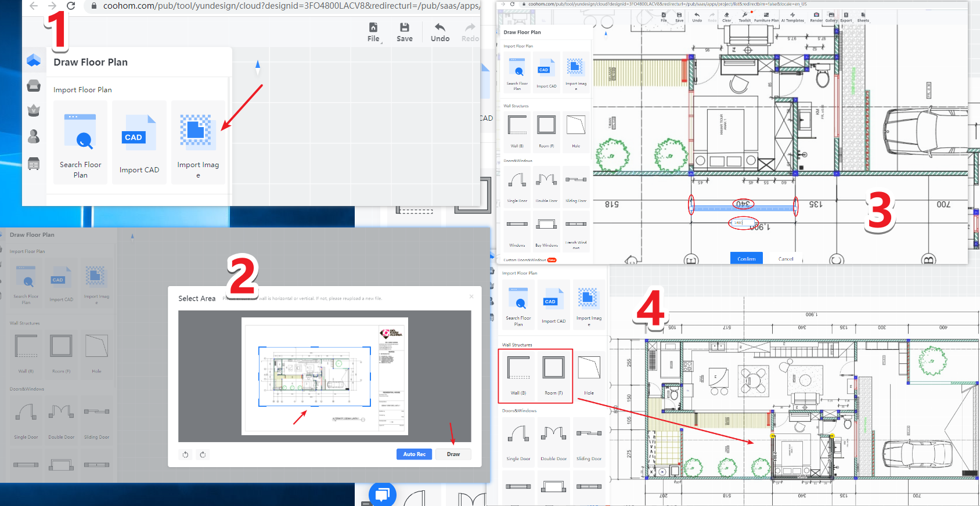Viewport: 980px width, 506px height.
Task: Open sofa furniture sidebar icon, step 1
Action: pos(34,86)
